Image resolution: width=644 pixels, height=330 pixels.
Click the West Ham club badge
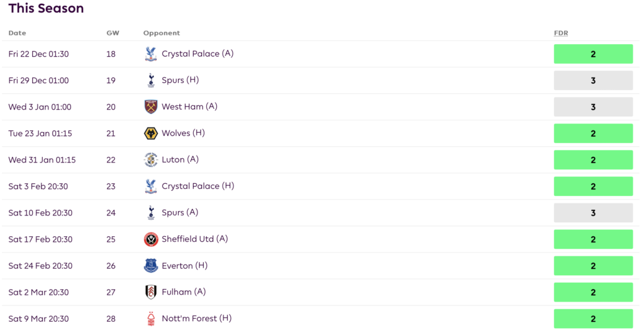[x=150, y=107]
